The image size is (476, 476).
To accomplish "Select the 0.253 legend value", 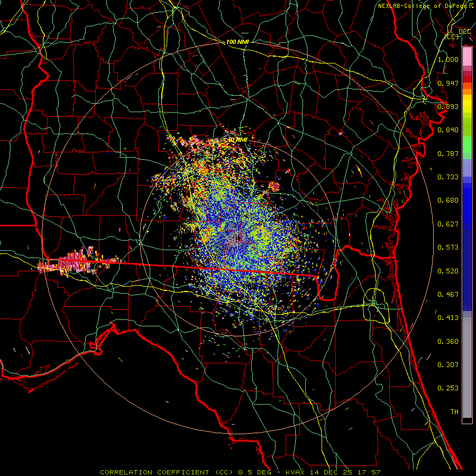I will (x=448, y=388).
